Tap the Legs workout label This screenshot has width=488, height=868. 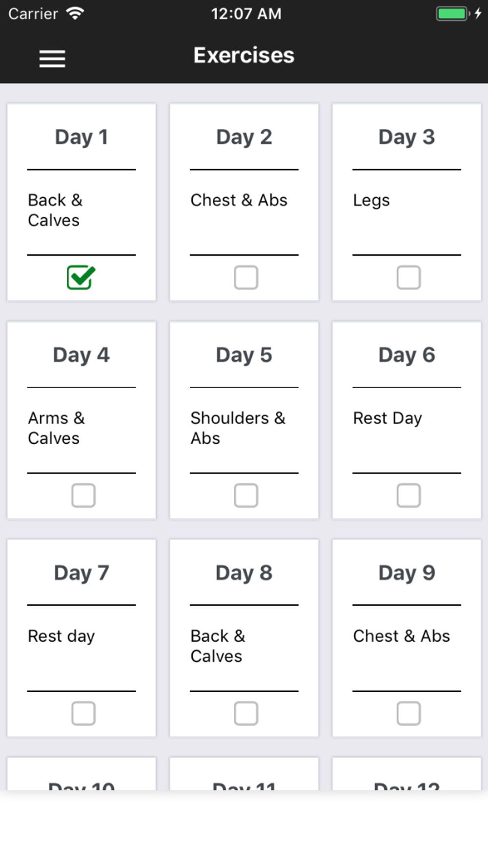click(x=371, y=201)
